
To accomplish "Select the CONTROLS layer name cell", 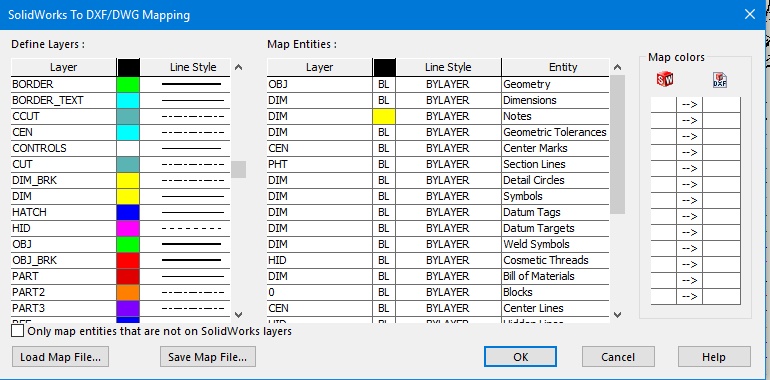I will pyautogui.click(x=63, y=148).
